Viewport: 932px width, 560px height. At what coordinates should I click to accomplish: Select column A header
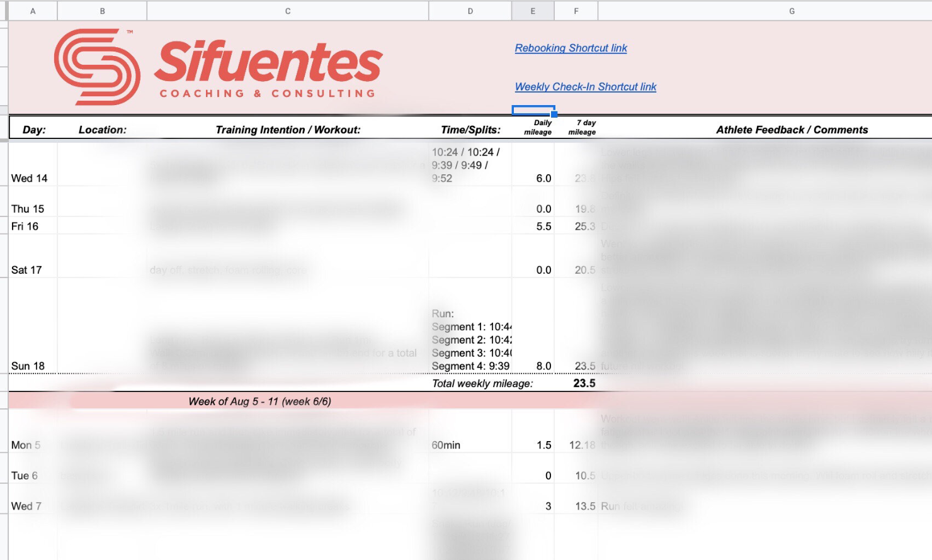click(33, 11)
